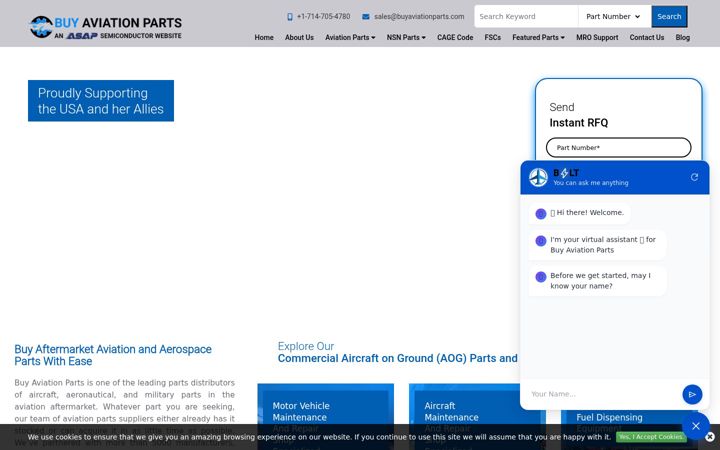The image size is (720, 450).
Task: Click 'Proudly Supporting the USA' banner
Action: (101, 101)
